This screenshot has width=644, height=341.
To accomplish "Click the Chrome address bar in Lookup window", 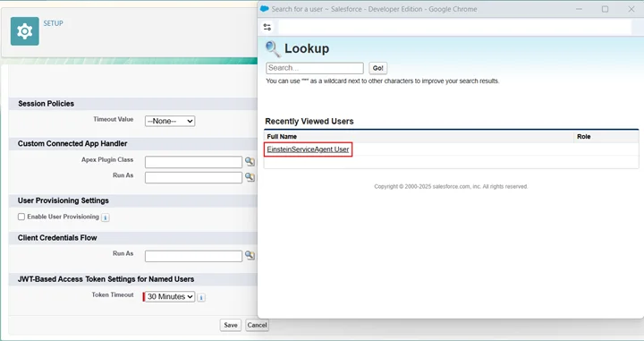I will point(454,27).
